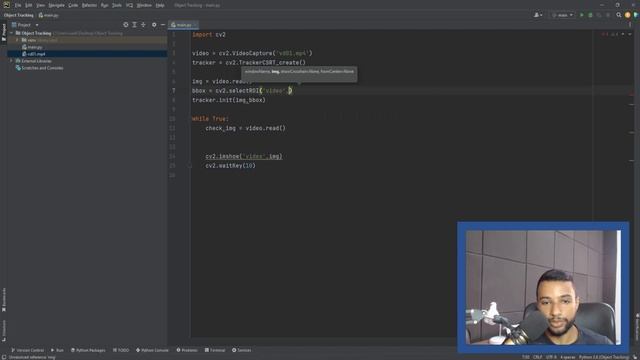
Task: Open the Run menu
Action: click(104, 5)
